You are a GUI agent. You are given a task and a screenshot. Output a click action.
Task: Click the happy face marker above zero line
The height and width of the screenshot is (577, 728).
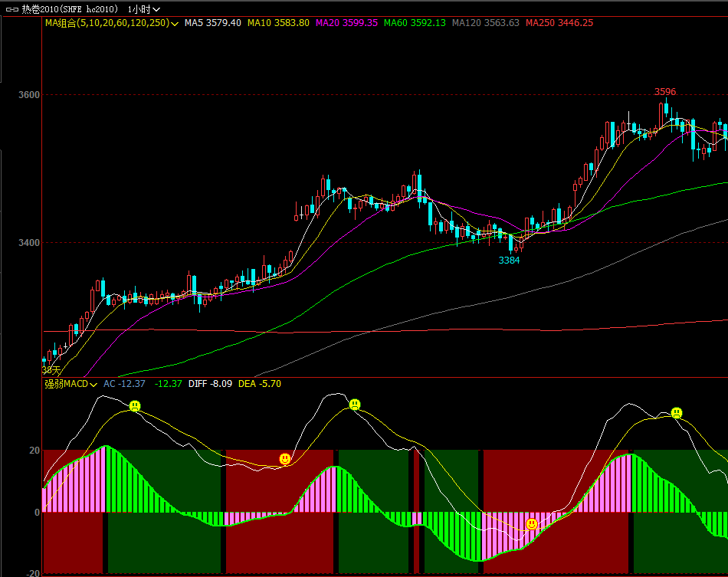285,459
